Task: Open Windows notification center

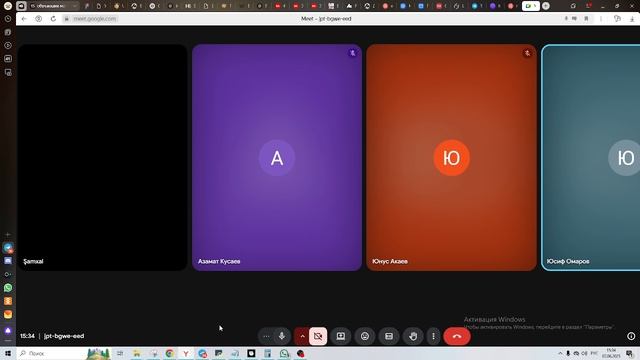Action: click(630, 353)
